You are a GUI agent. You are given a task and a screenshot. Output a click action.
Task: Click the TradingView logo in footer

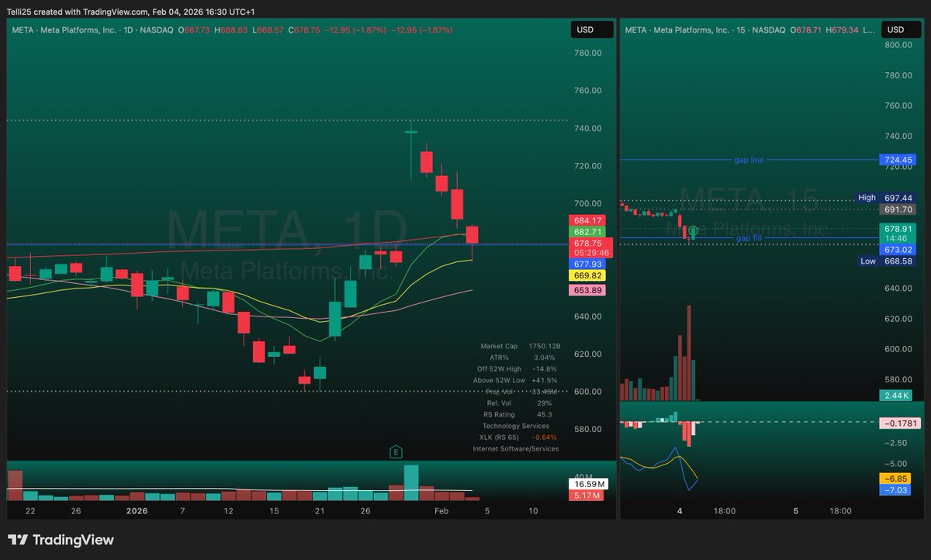tap(61, 540)
